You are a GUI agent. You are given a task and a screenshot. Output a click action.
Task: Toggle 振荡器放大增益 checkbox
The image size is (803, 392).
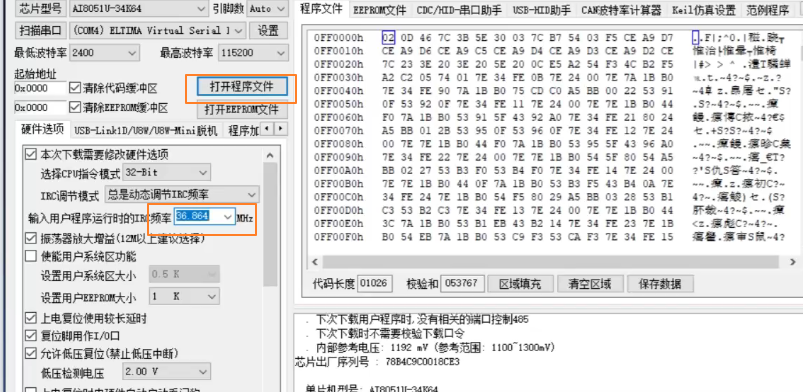tap(31, 238)
